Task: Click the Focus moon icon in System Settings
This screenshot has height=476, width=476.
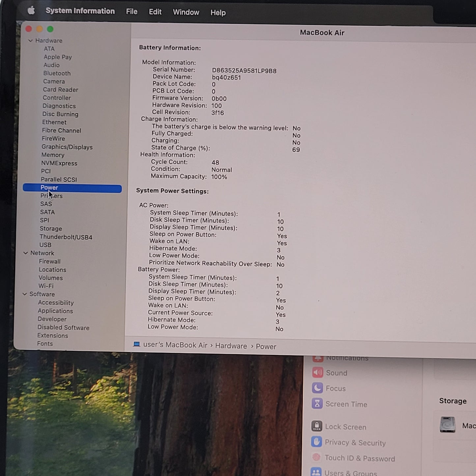Action: coord(317,388)
